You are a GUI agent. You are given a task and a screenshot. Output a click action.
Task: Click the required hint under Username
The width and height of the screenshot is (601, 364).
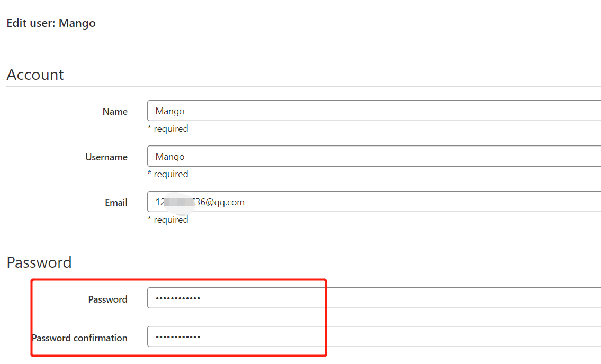coord(168,175)
